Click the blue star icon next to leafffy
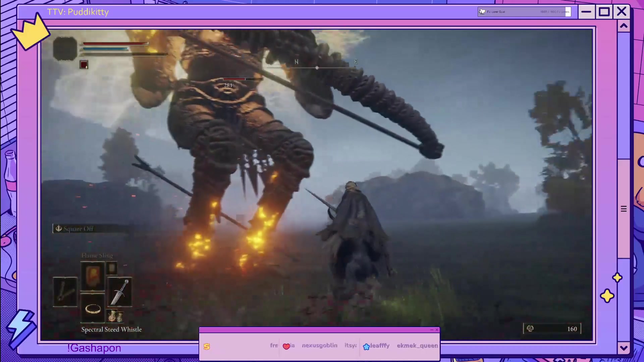 [366, 347]
